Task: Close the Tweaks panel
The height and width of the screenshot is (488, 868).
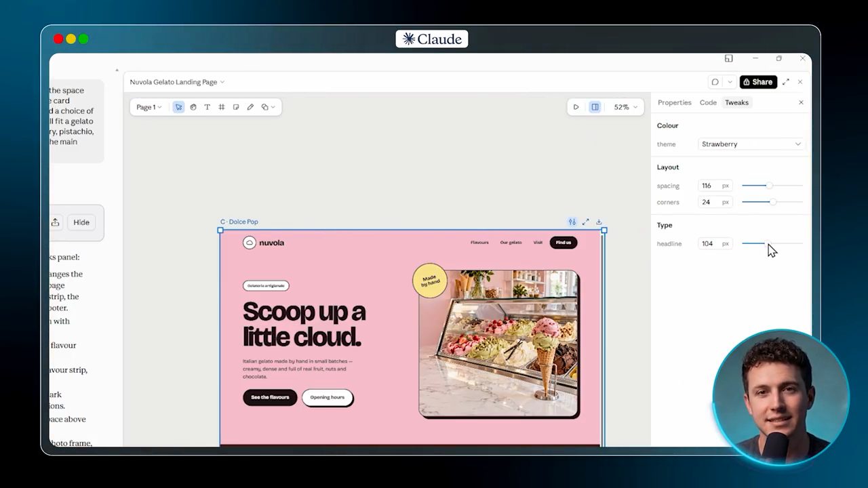Action: 801,102
